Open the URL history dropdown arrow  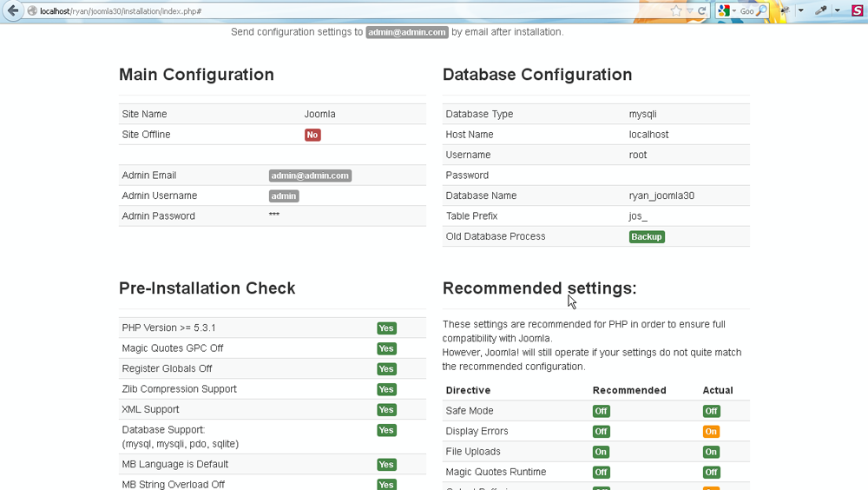[x=690, y=11]
